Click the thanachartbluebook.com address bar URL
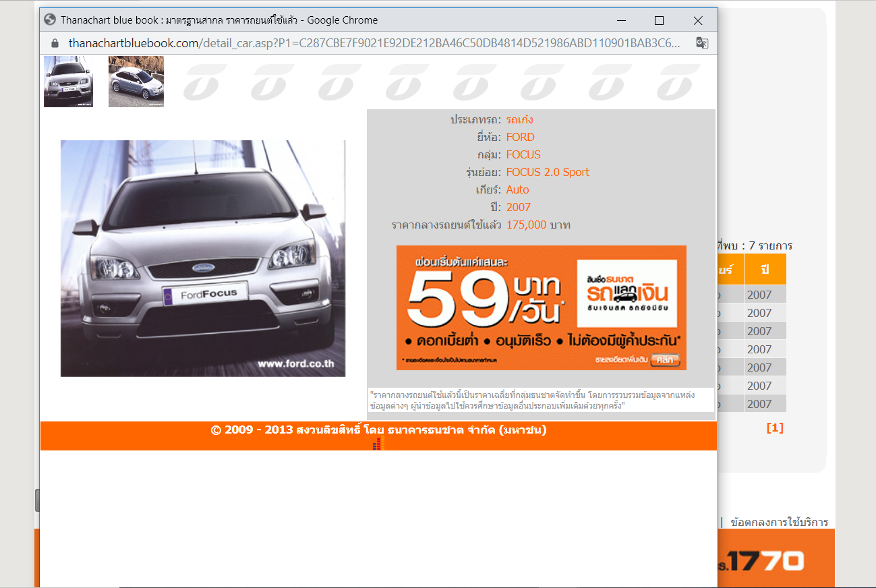The image size is (876, 588). click(x=374, y=43)
